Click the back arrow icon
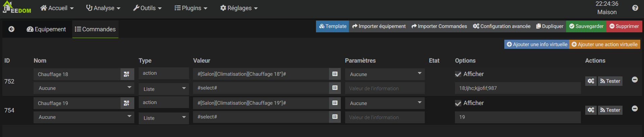The height and width of the screenshot is (137, 644). (11, 29)
